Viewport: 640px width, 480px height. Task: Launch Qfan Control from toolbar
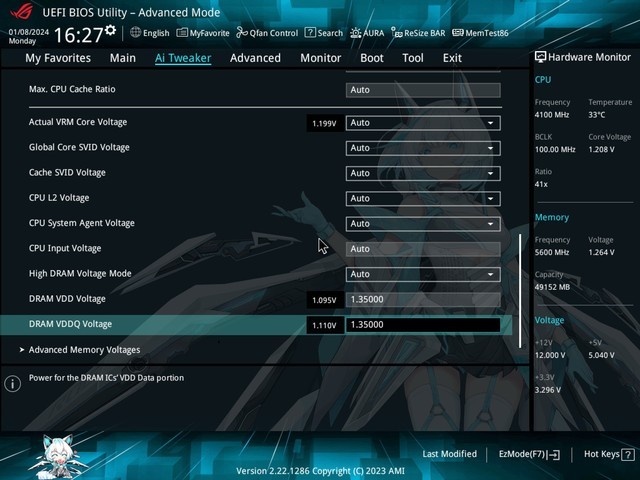(x=268, y=33)
